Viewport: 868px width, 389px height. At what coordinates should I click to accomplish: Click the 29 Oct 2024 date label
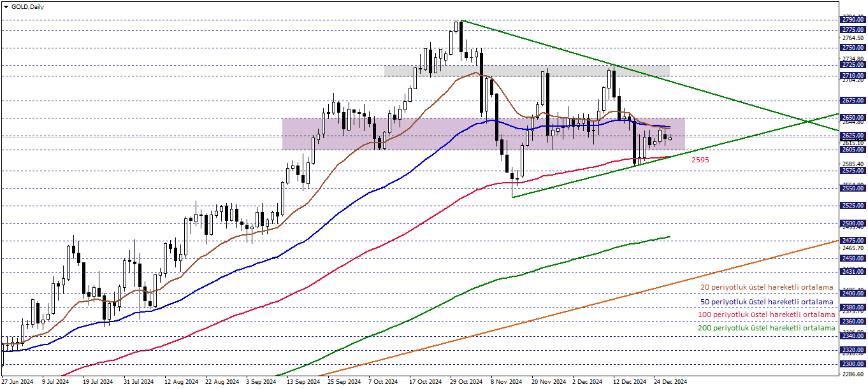point(467,382)
